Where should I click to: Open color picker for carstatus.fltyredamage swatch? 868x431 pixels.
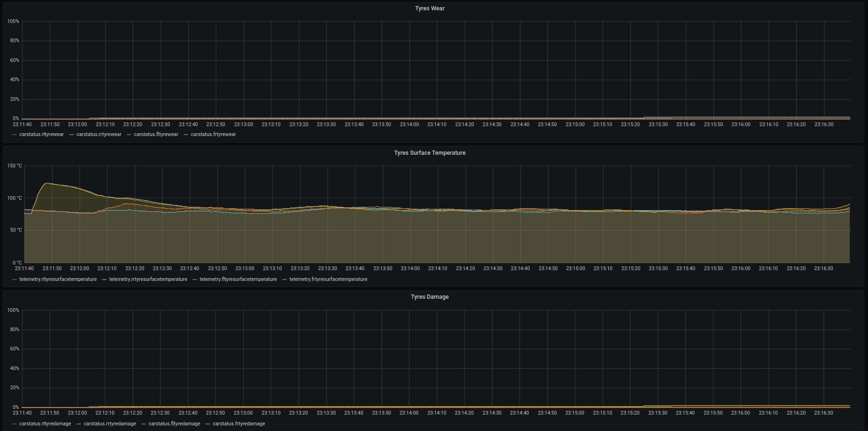tap(144, 424)
